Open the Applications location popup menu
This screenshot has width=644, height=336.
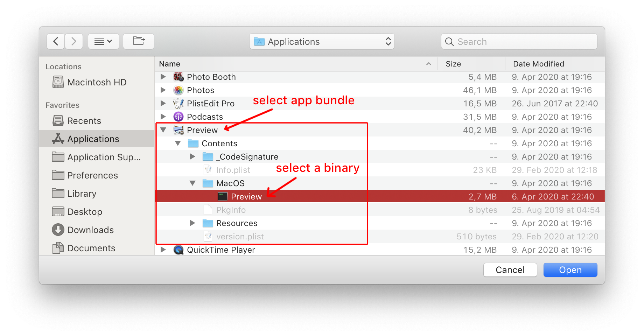point(322,41)
